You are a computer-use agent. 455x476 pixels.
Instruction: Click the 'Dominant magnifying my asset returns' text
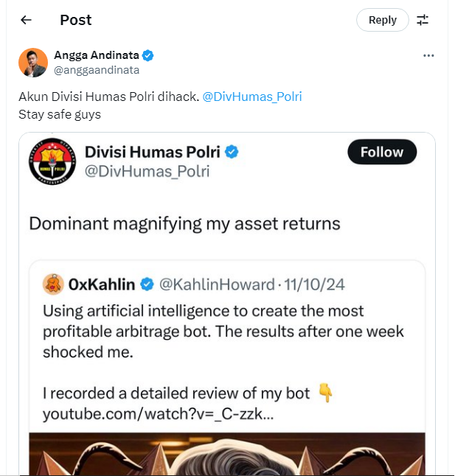(184, 223)
